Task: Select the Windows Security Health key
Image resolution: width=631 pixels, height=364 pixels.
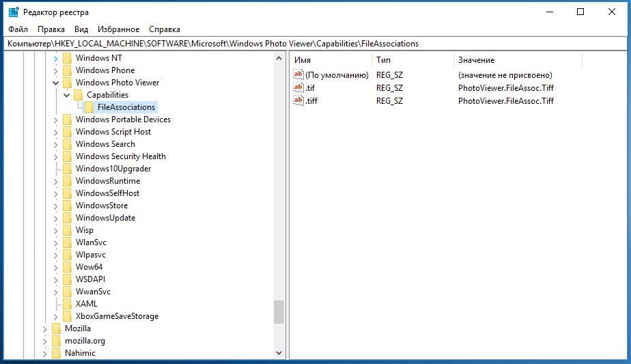Action: click(x=121, y=156)
